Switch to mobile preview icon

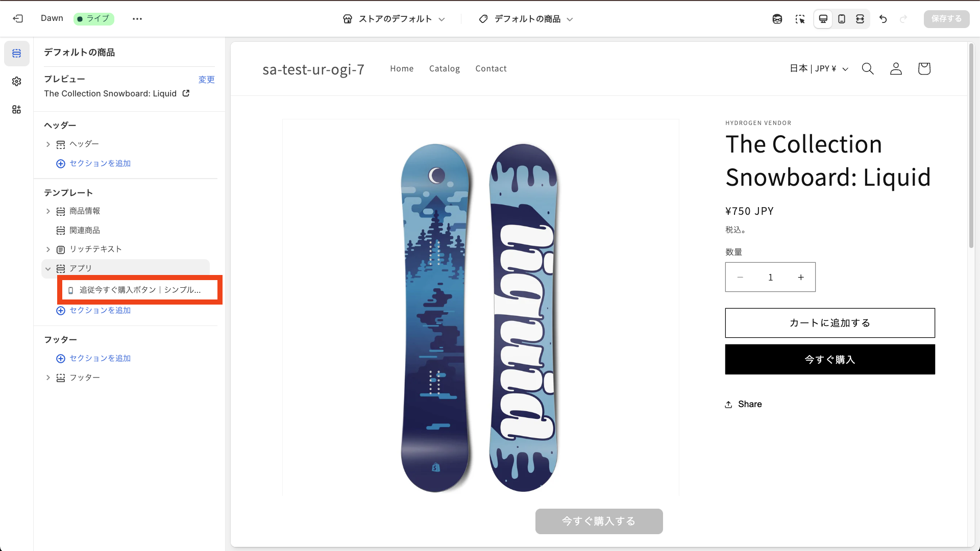click(842, 19)
